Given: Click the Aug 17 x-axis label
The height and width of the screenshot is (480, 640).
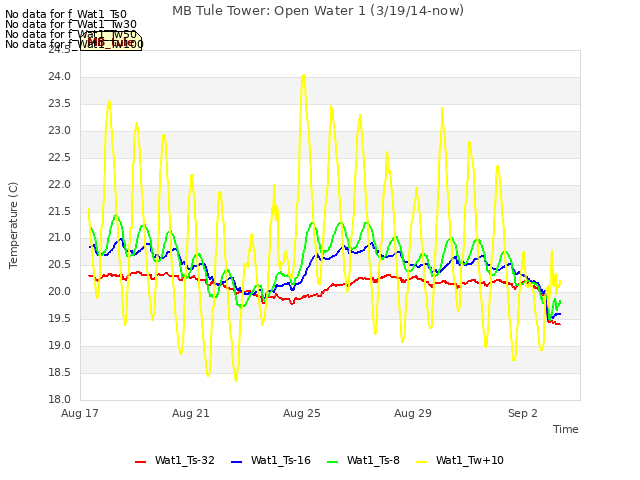Looking at the screenshot, I should point(80,413).
